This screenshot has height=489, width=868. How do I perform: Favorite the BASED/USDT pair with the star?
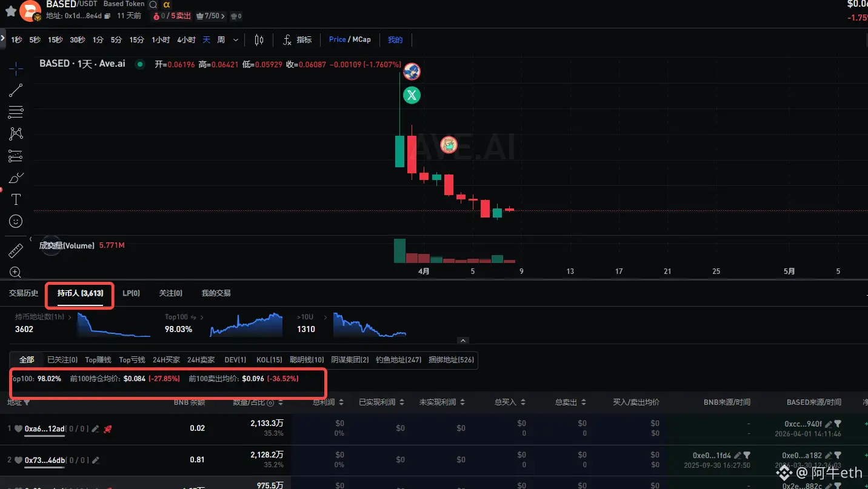tap(10, 12)
